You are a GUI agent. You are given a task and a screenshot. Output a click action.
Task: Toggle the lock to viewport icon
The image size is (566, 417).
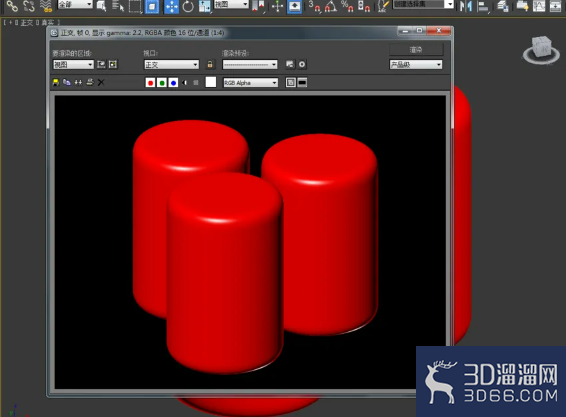210,65
